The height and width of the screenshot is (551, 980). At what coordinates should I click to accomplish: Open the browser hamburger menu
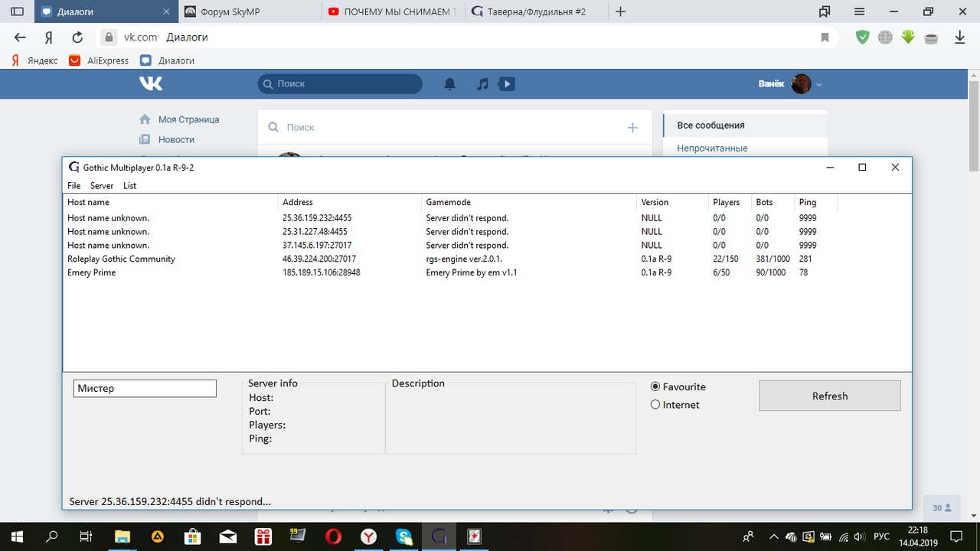(x=860, y=11)
